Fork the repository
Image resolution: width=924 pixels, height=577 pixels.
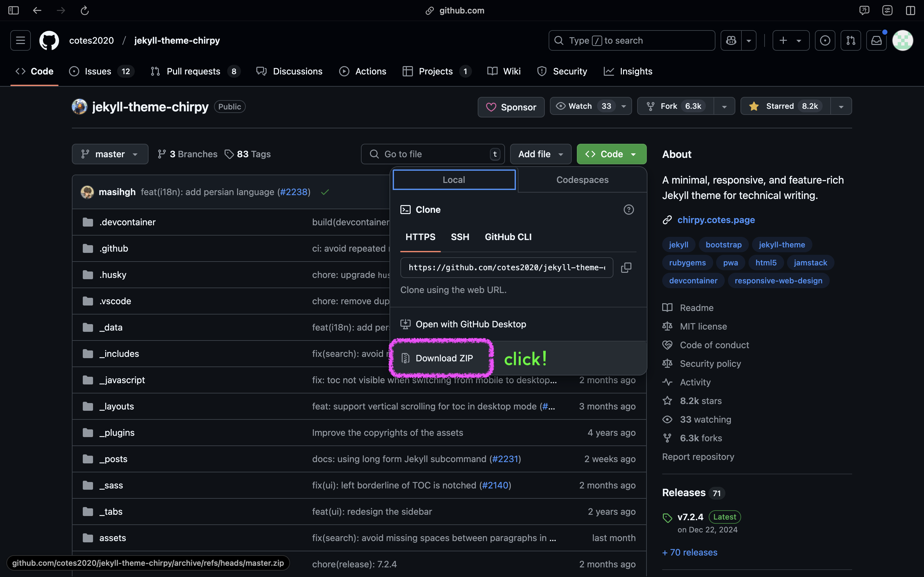[x=675, y=106]
